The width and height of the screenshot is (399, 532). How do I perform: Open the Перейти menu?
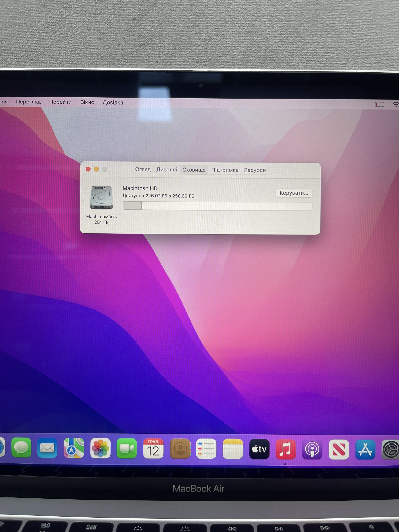point(60,102)
